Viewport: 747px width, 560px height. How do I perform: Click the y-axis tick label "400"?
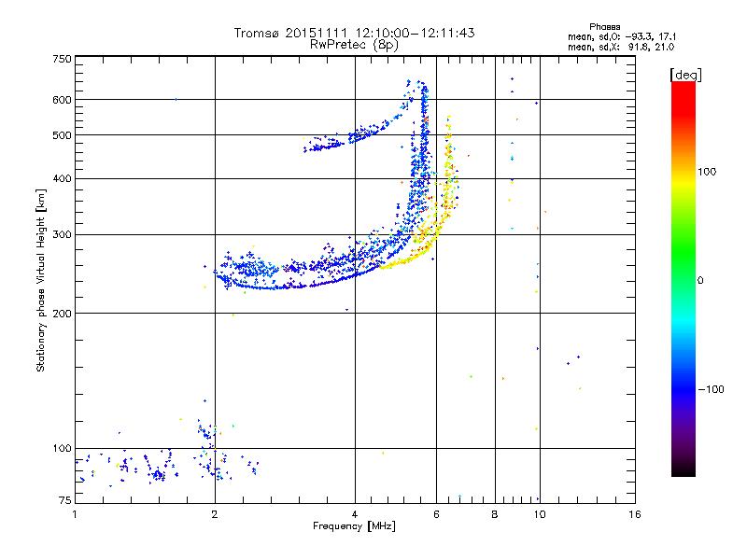62,179
